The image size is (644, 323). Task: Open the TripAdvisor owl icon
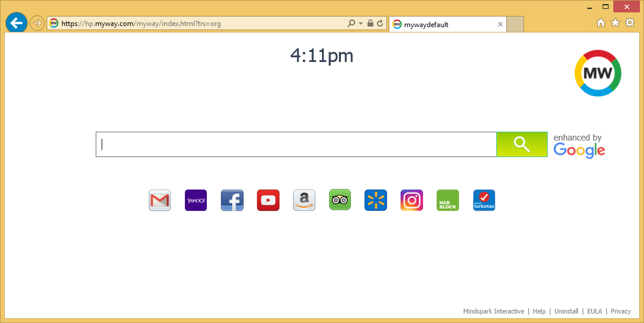tap(340, 200)
